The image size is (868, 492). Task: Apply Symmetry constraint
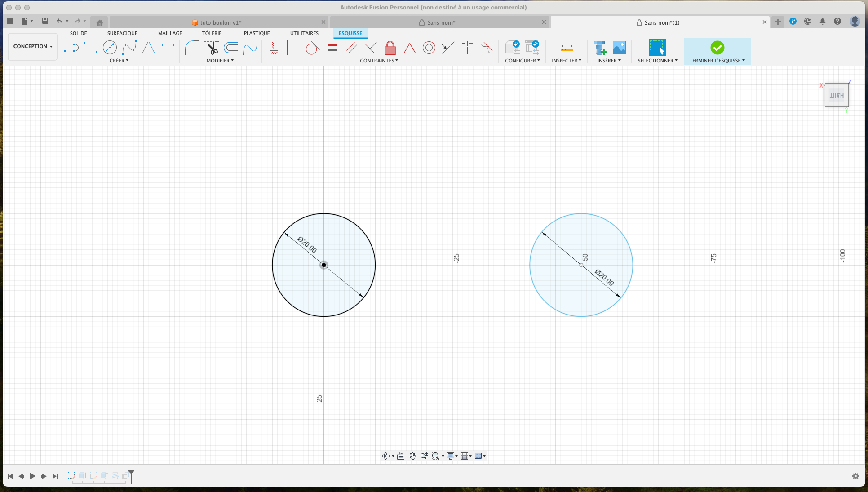pos(467,48)
